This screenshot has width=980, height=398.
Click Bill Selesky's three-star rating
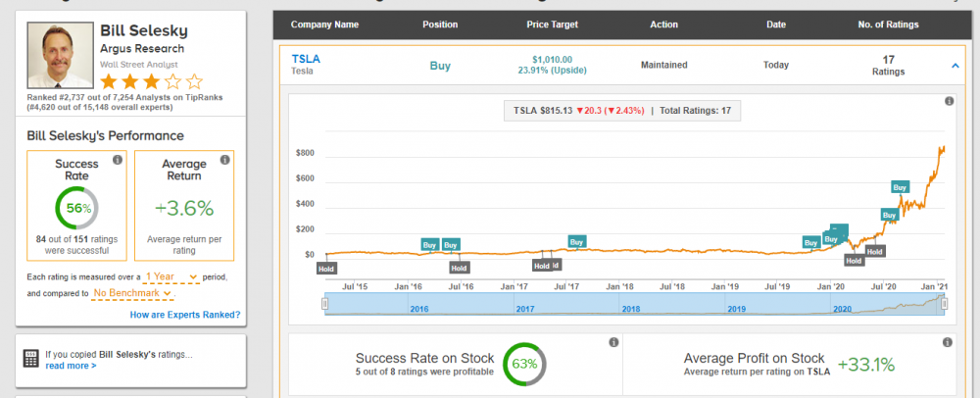coord(151,81)
